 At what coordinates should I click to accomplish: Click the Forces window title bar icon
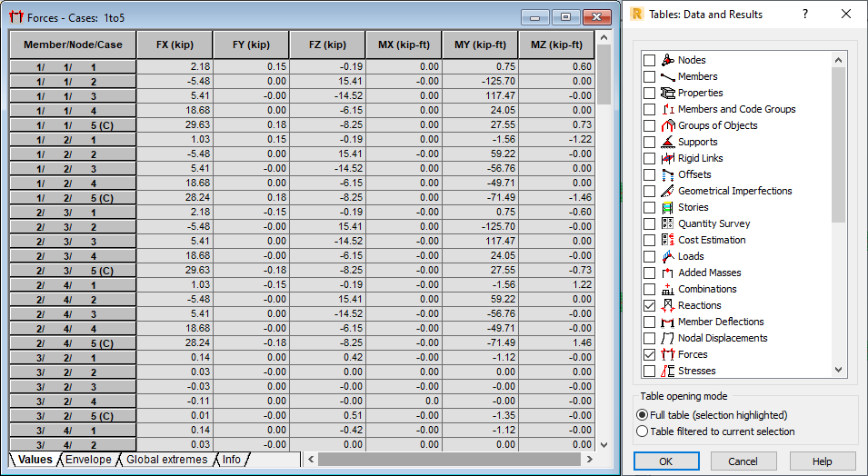pyautogui.click(x=16, y=17)
